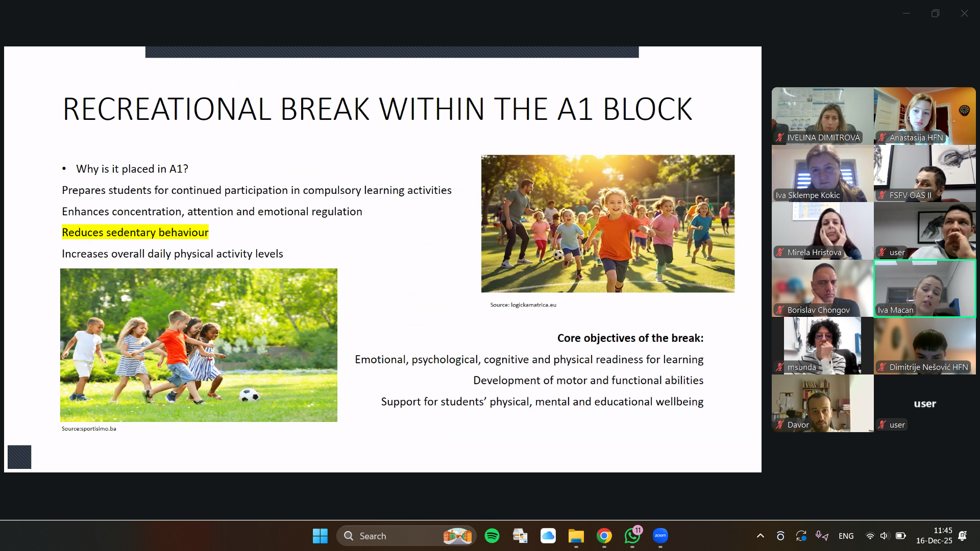Viewport: 980px width, 551px height.
Task: Select Iva Macan active speaker tile
Action: [924, 288]
